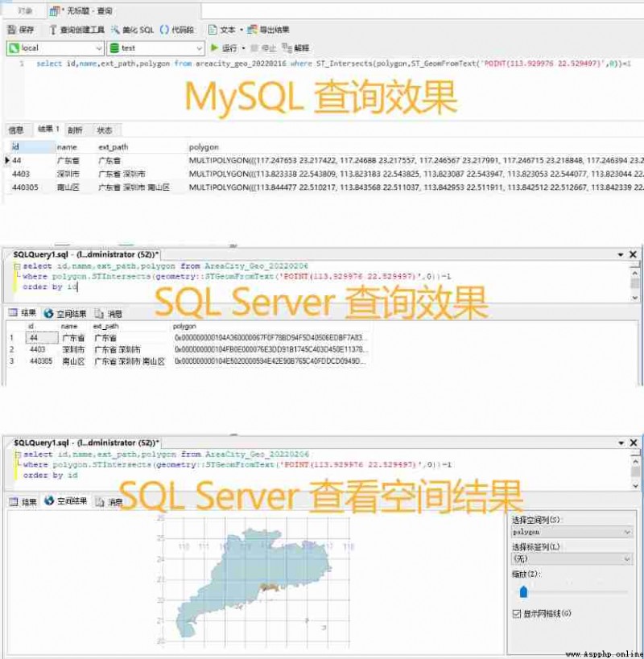Select the SQL Server grid cell with id 4403
The width and height of the screenshot is (644, 659).
[x=37, y=349]
